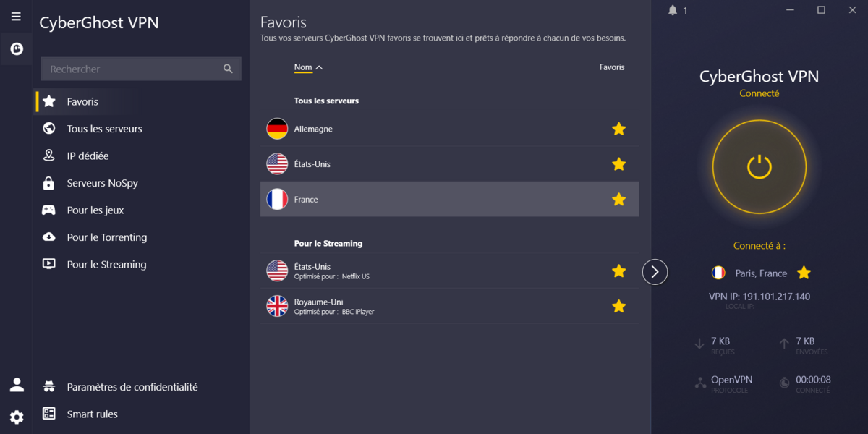Unfavorite Allemagne with its star
This screenshot has height=434, width=868.
618,129
